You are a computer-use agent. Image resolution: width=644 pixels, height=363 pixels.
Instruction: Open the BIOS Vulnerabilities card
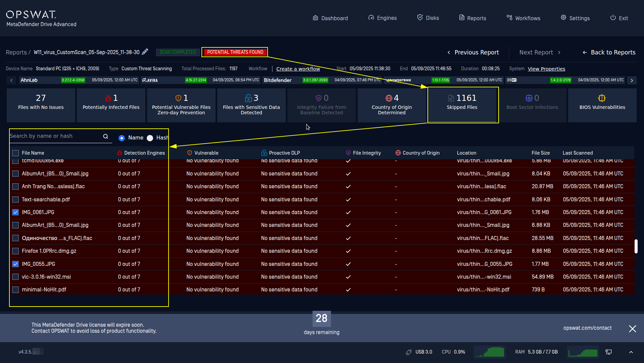(602, 105)
